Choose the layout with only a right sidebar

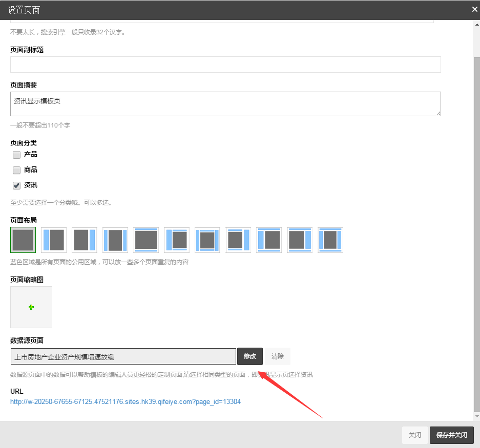click(85, 240)
